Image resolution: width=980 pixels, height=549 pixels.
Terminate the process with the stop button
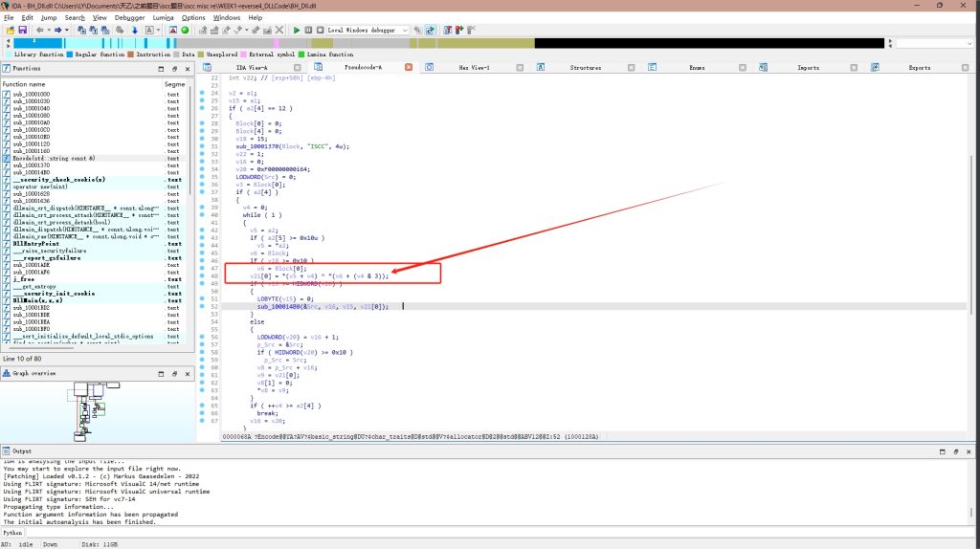(320, 30)
